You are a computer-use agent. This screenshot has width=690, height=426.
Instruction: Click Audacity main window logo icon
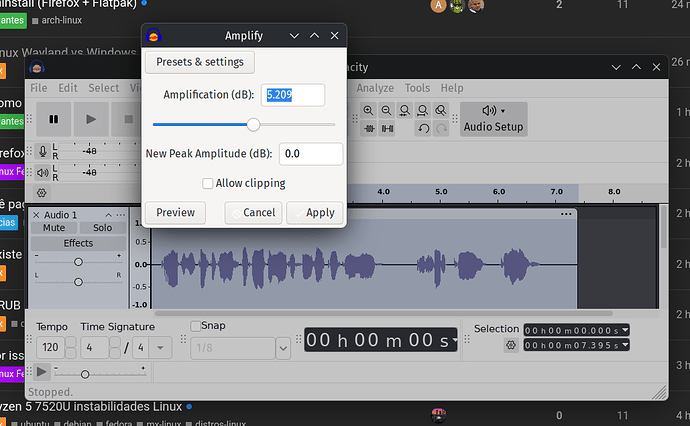37,67
